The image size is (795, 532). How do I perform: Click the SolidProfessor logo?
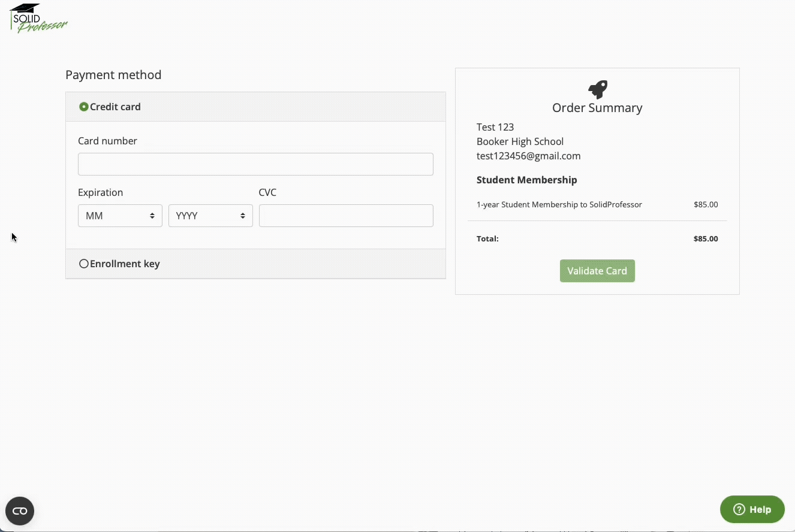pos(39,18)
